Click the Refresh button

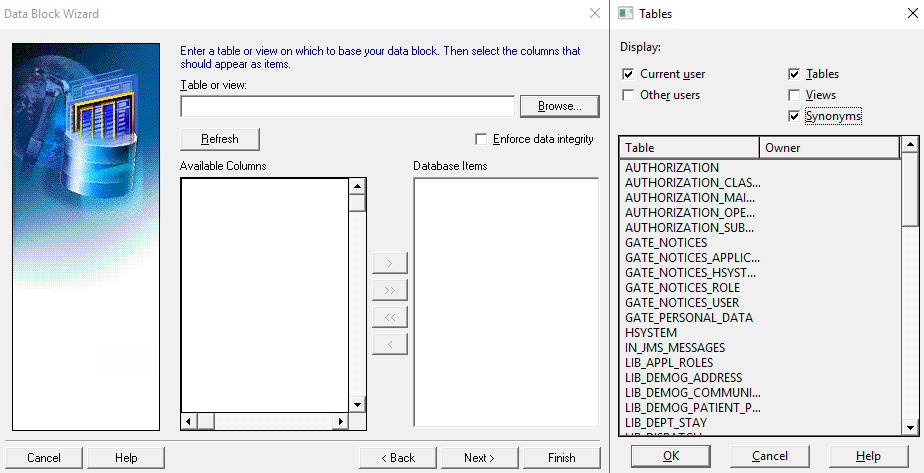coord(220,139)
